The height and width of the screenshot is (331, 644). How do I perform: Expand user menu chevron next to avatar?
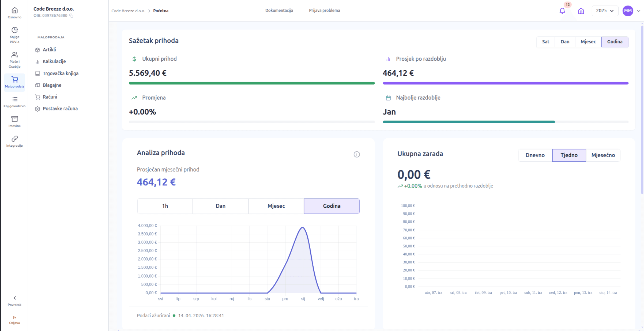coord(639,11)
